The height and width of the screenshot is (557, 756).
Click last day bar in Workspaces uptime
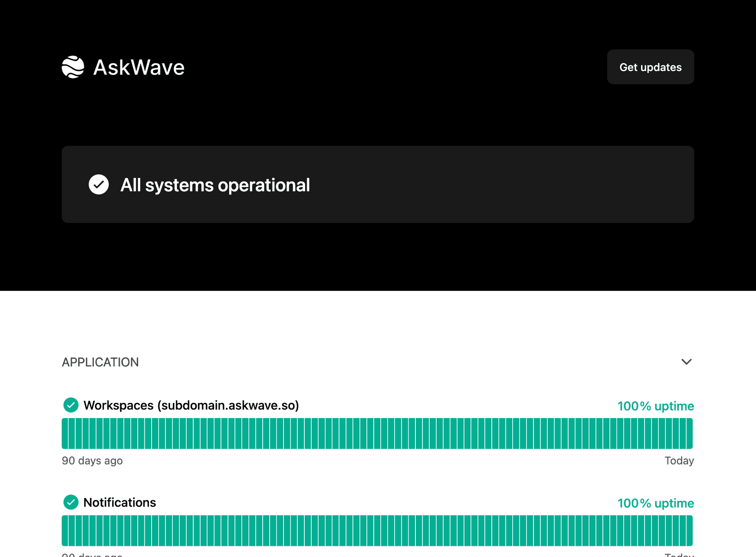(689, 433)
